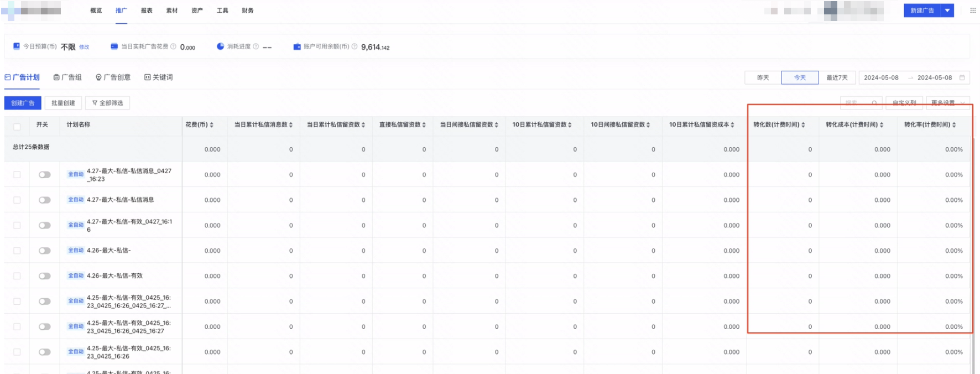
Task: Open the 工具 menu
Action: pyautogui.click(x=222, y=11)
